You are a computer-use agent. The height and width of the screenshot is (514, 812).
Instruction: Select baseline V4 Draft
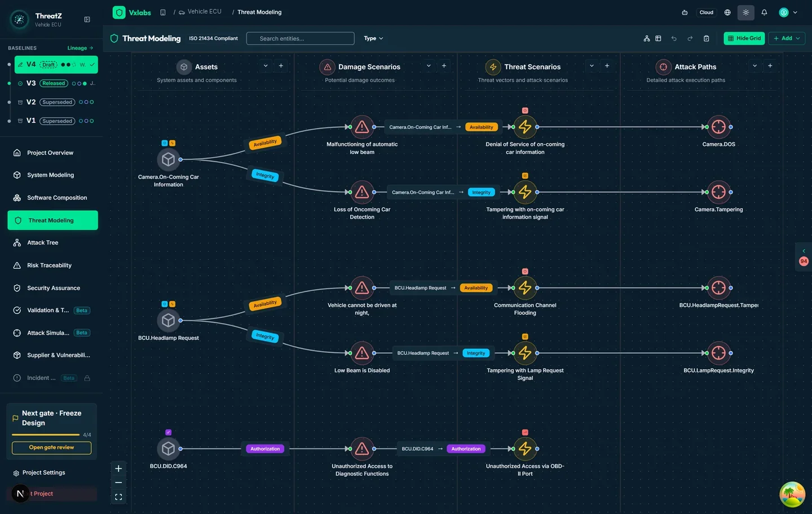pos(56,64)
